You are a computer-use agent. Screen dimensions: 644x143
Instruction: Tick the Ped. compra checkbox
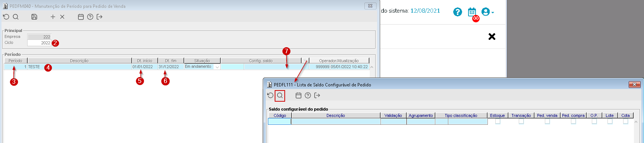573,121
